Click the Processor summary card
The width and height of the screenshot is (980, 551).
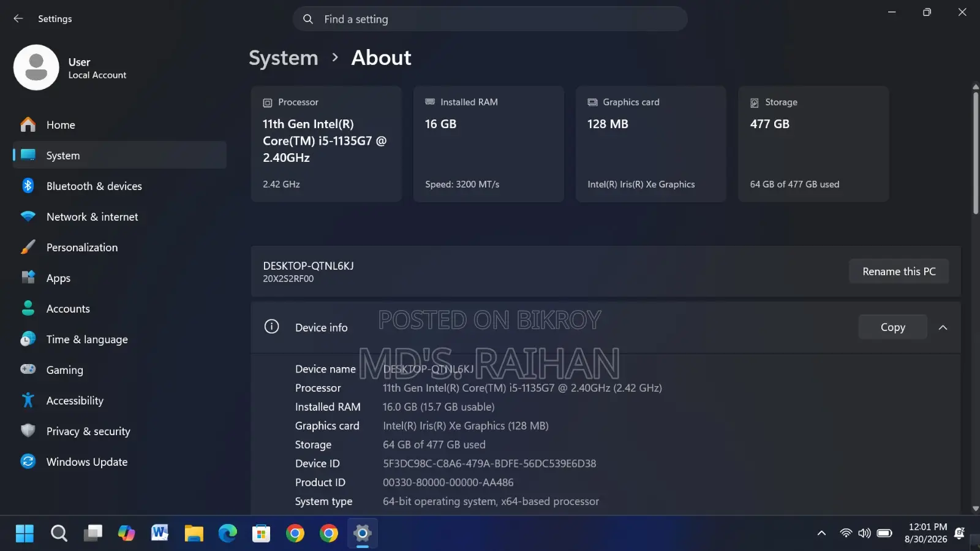coord(326,144)
